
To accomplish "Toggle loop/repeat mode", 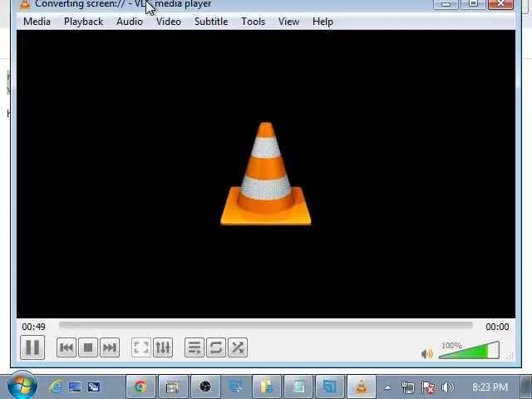I will click(216, 347).
